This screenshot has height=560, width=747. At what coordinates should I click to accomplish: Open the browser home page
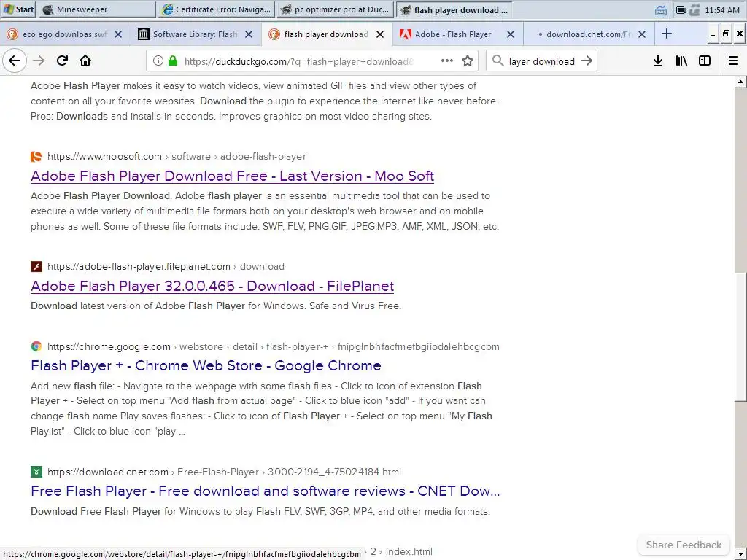coord(85,61)
